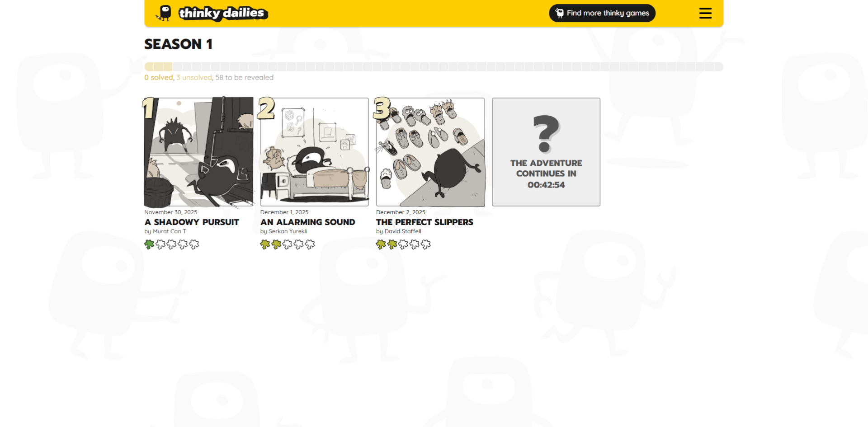
Task: Click last empty puzzle piece under Perfect Slippers
Action: (426, 244)
